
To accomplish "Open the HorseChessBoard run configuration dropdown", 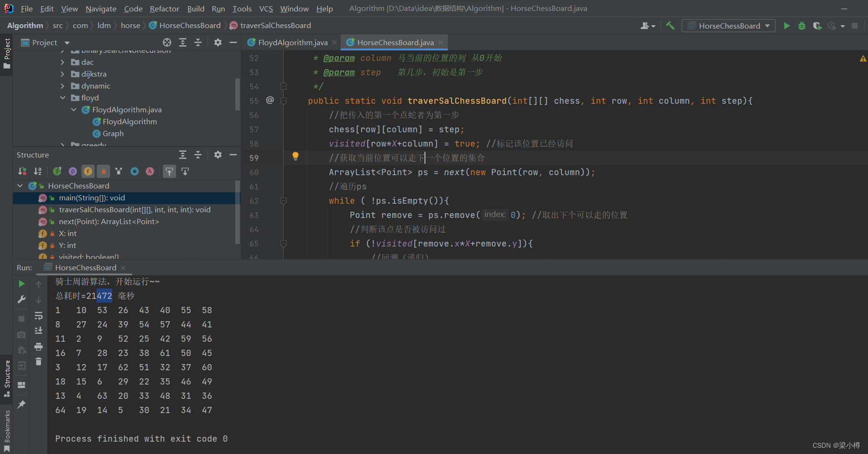I will [x=729, y=26].
